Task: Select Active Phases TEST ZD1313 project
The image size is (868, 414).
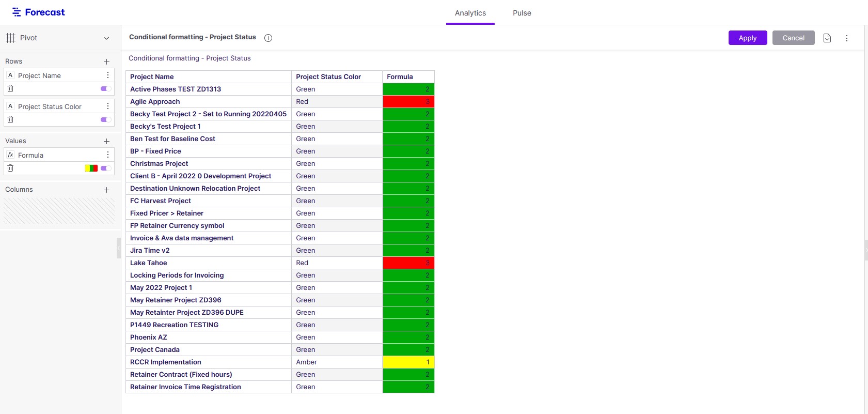Action: tap(176, 89)
